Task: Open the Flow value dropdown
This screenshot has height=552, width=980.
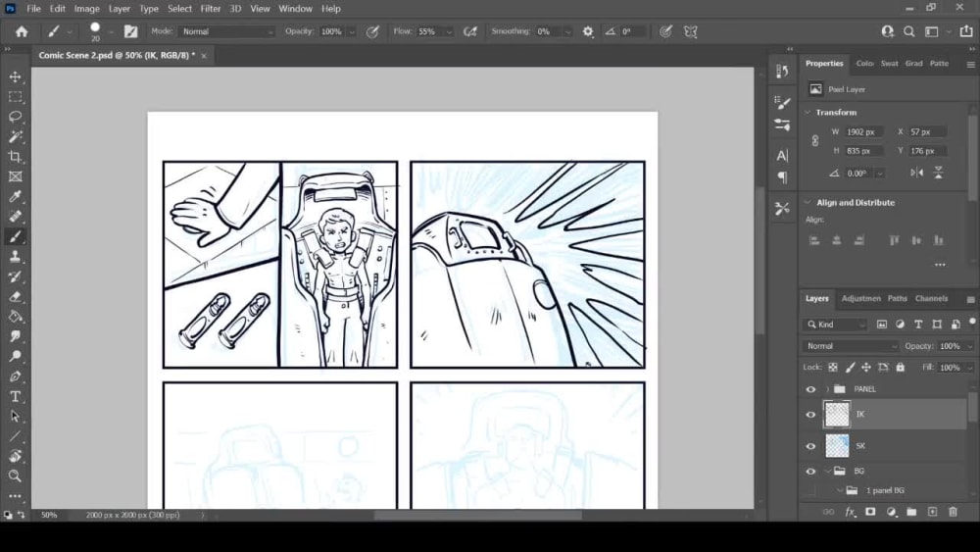Action: click(449, 32)
